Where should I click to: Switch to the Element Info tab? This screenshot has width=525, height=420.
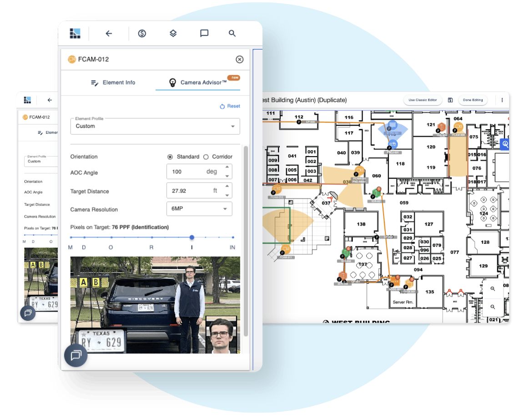[113, 82]
